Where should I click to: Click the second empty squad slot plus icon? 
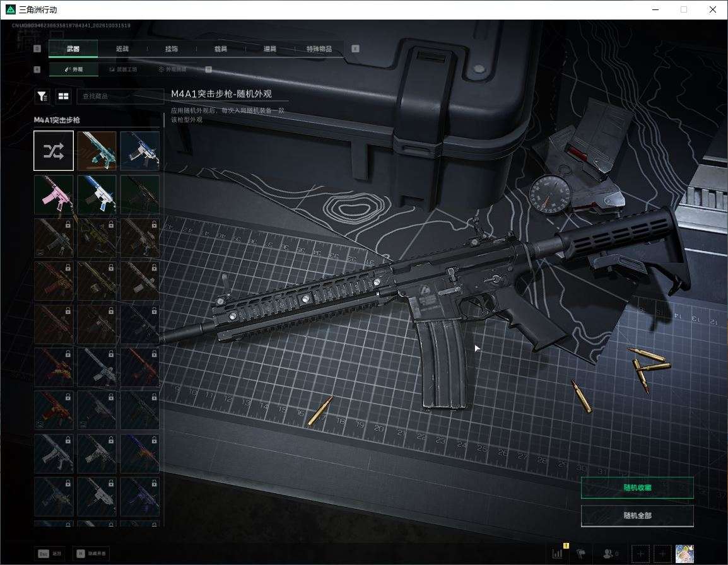pyautogui.click(x=662, y=554)
